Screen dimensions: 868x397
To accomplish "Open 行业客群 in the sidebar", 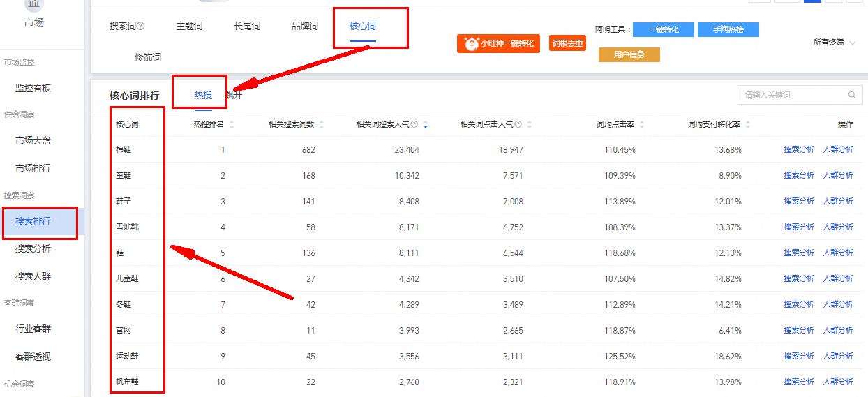I will tap(33, 329).
